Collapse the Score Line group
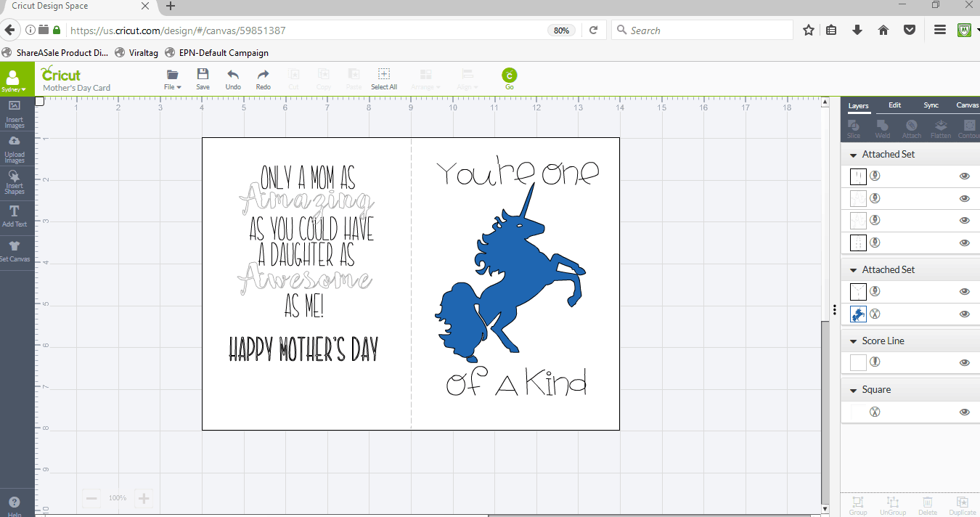 (852, 341)
